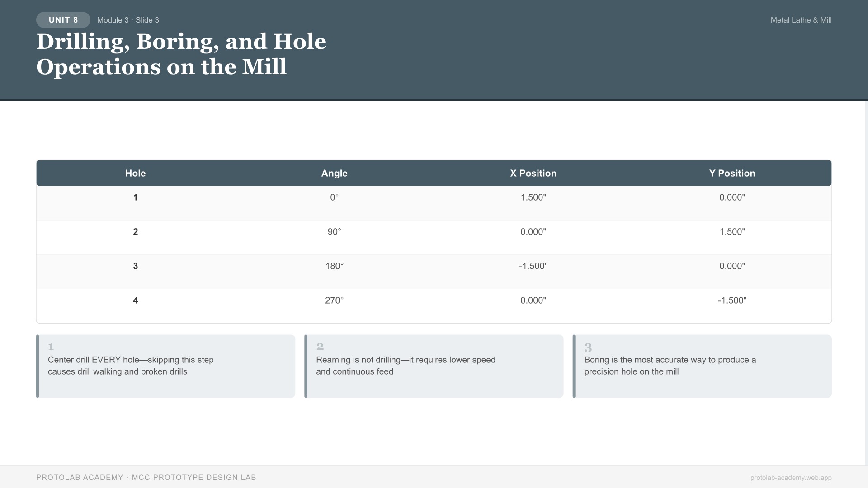The height and width of the screenshot is (488, 868).
Task: Select the 1.500" Y Position of Hole 2
Action: click(732, 232)
